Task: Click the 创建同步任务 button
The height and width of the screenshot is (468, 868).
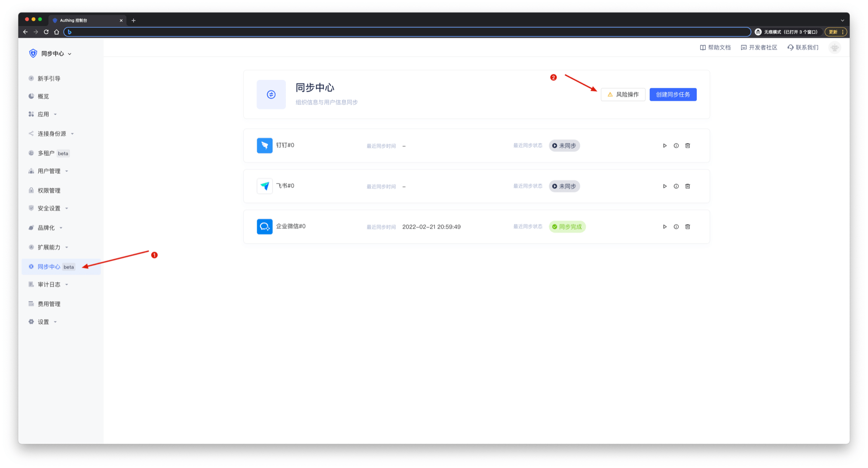Action: pos(673,94)
